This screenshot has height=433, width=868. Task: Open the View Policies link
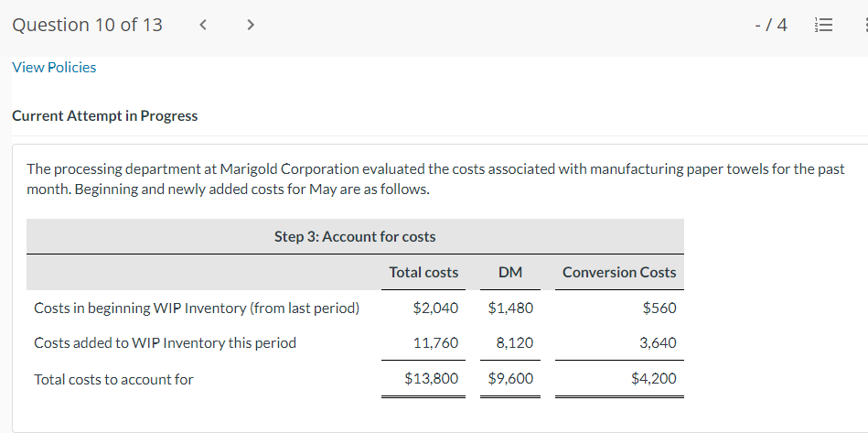(x=54, y=68)
